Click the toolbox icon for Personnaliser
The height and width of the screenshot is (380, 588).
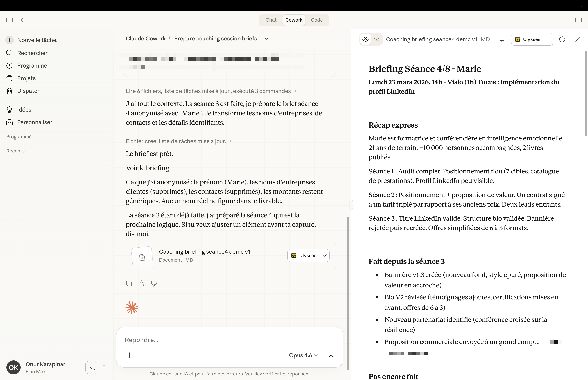[x=9, y=122]
